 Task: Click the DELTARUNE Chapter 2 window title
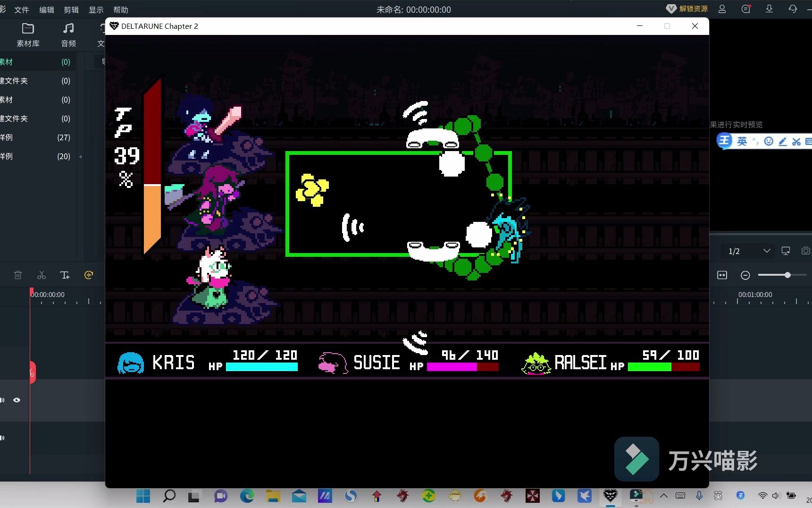[x=159, y=26]
